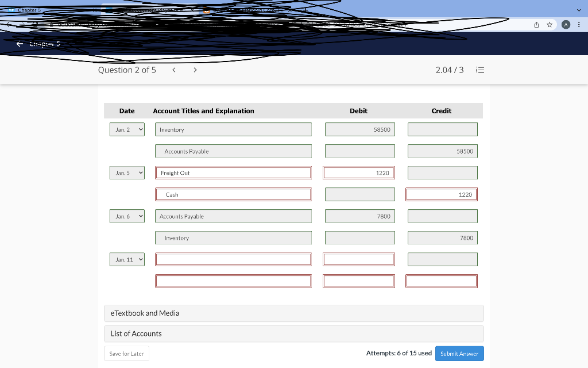Click the 2.04 / 3 score text
Screen dimensions: 588x368
click(450, 70)
